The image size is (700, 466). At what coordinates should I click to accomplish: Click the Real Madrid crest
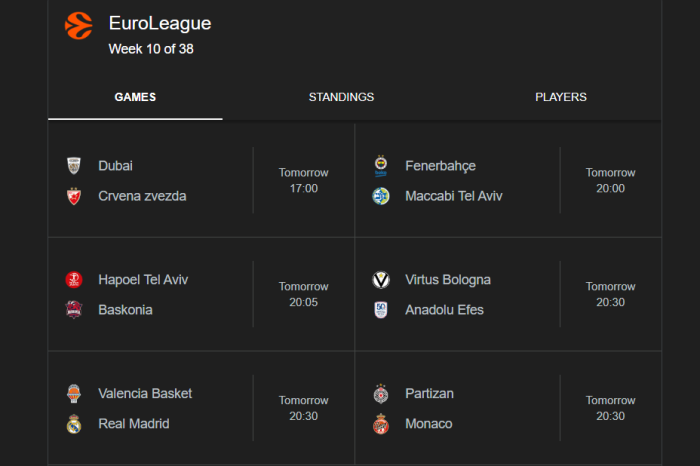pyautogui.click(x=73, y=424)
